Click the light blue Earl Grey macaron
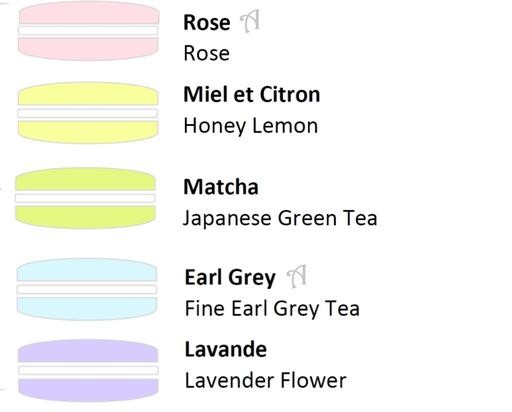 tap(87, 289)
